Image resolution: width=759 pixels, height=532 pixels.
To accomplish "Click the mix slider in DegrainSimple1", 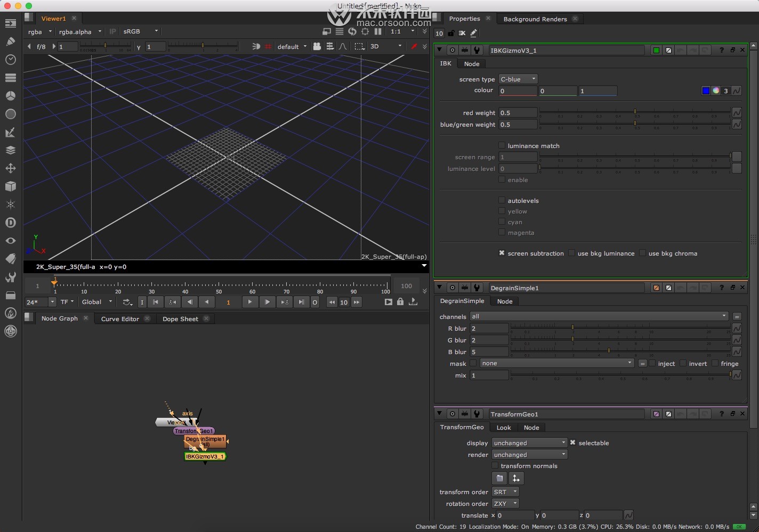I will pyautogui.click(x=620, y=375).
